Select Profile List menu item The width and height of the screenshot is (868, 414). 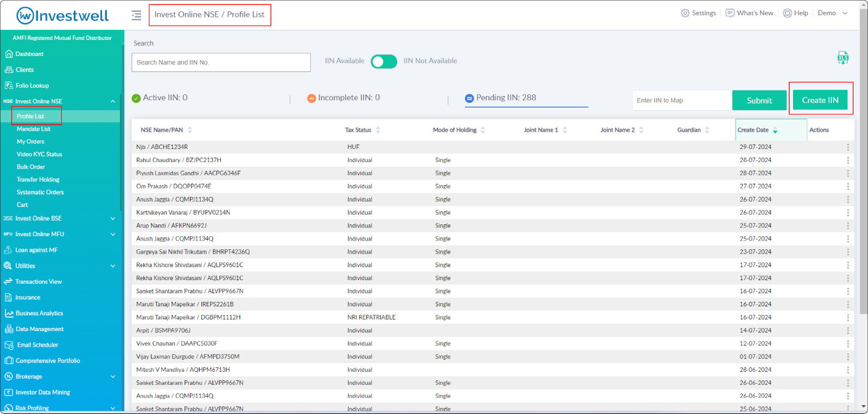(x=30, y=116)
